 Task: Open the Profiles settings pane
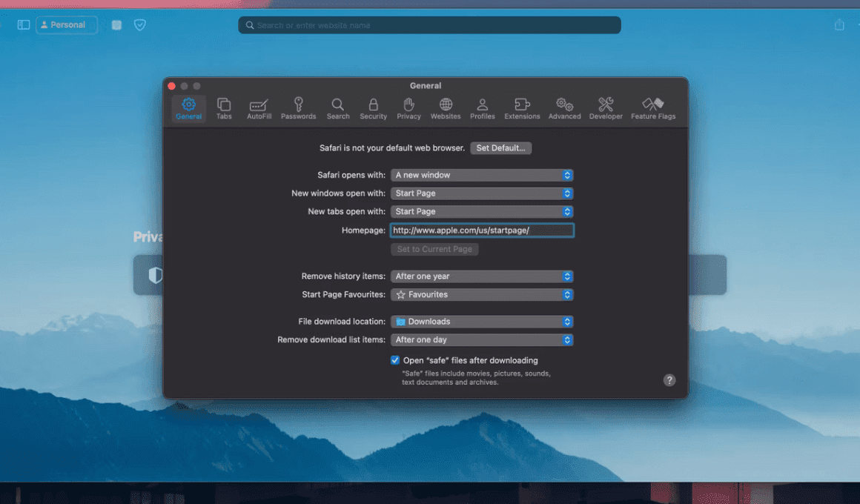point(483,109)
